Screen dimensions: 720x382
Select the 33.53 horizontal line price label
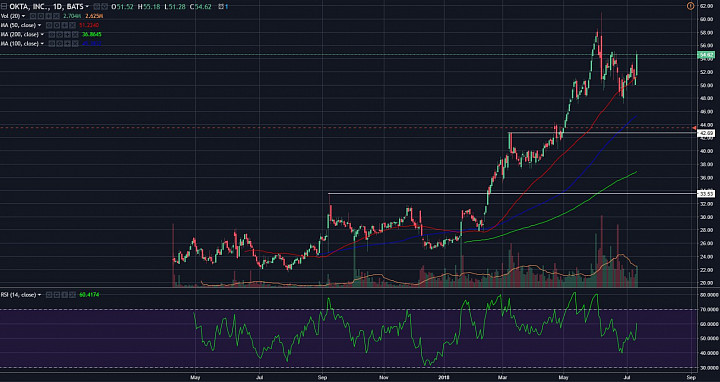pyautogui.click(x=705, y=194)
